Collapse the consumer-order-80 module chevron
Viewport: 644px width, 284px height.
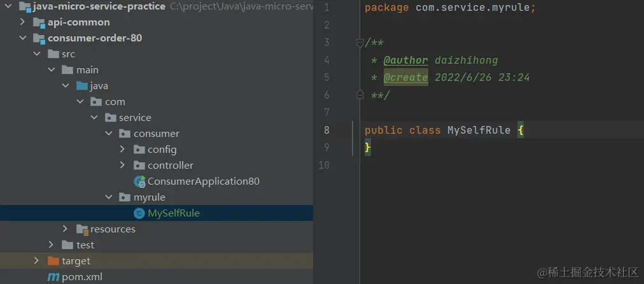tap(22, 38)
